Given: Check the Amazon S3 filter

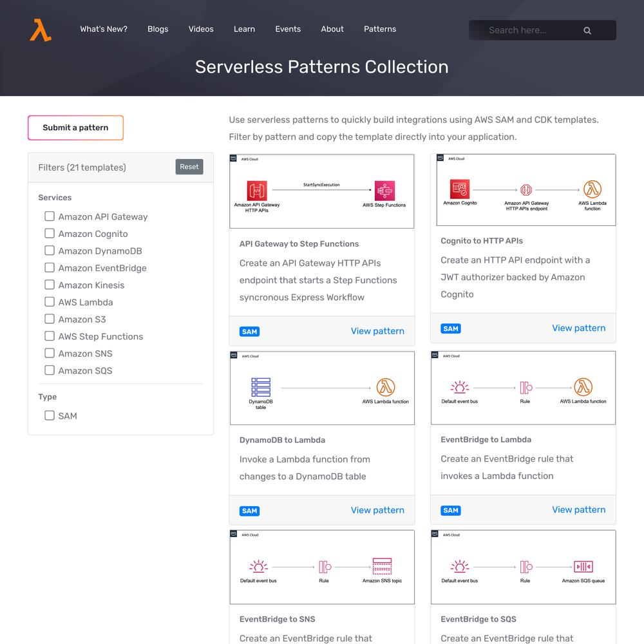Looking at the screenshot, I should (50, 319).
